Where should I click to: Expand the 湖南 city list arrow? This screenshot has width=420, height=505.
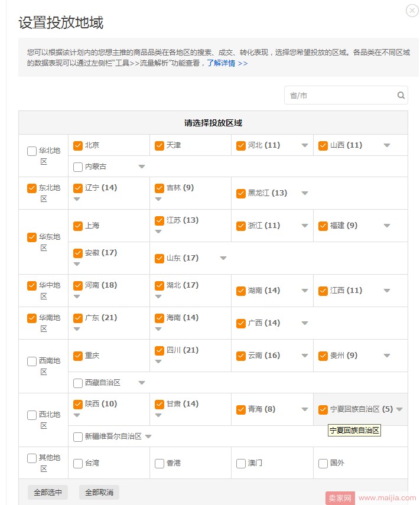pos(305,291)
